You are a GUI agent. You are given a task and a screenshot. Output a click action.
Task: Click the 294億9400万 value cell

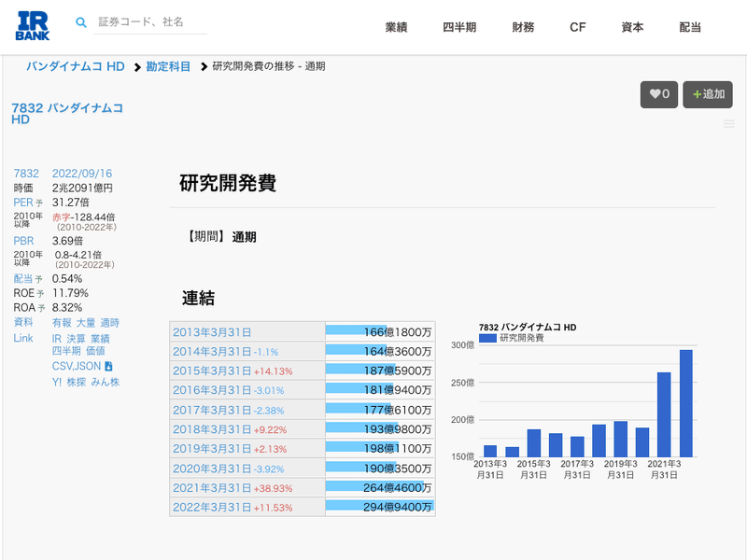[380, 507]
